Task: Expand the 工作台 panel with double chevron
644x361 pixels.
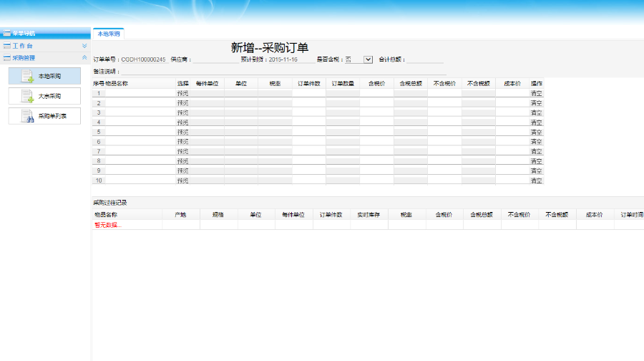Action: pos(84,46)
